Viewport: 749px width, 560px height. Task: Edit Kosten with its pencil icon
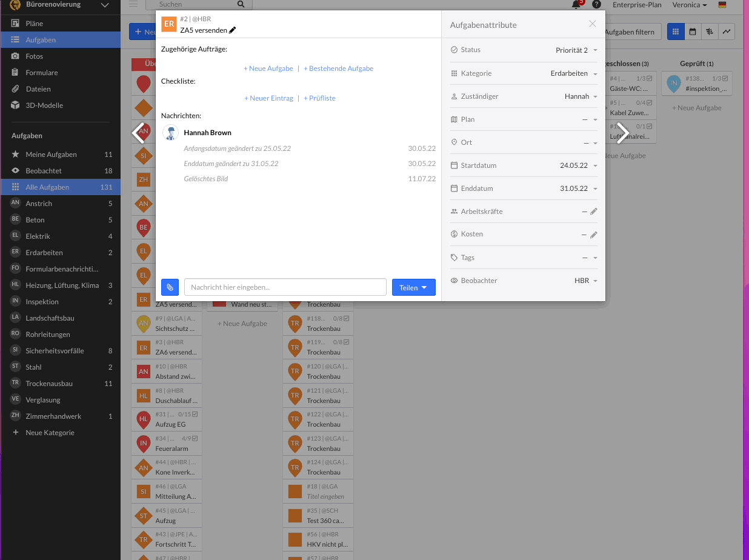tap(594, 235)
